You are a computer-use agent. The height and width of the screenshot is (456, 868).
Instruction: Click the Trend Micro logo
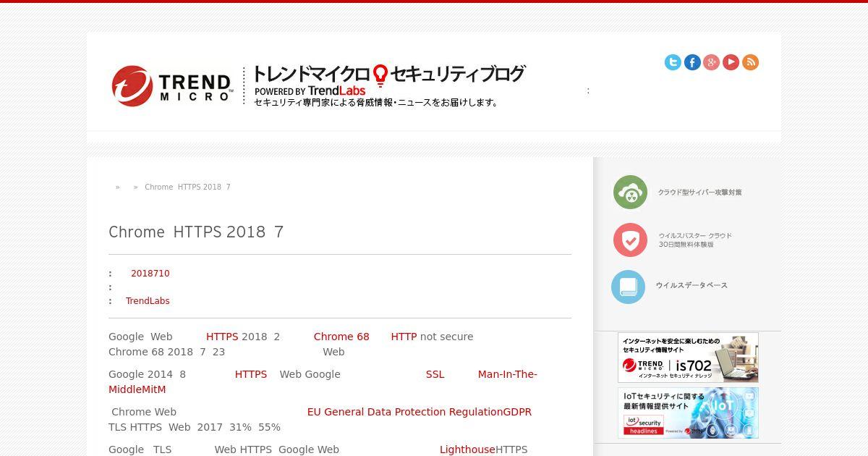point(172,85)
